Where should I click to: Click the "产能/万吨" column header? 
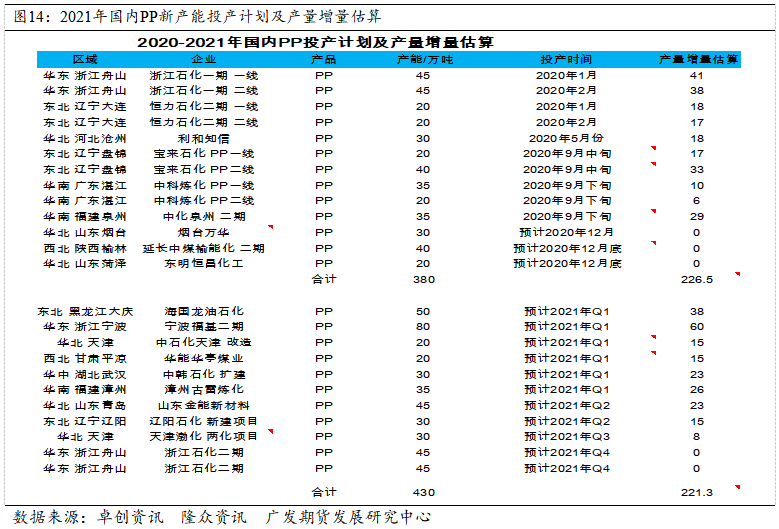[425, 60]
